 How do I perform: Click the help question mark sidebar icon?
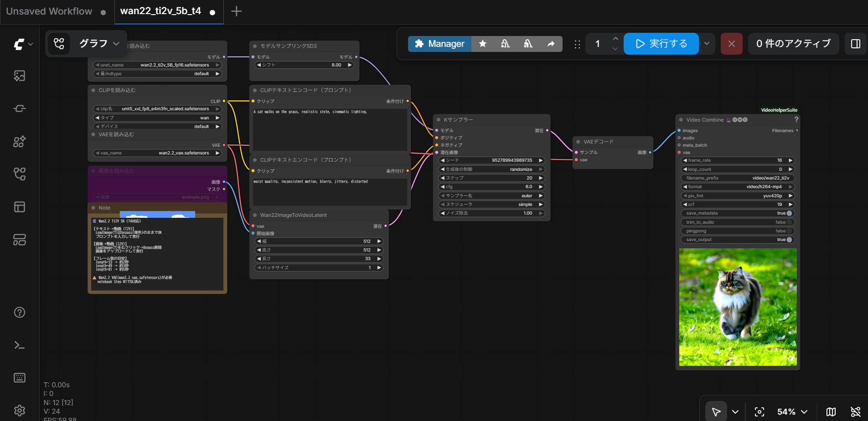point(19,312)
